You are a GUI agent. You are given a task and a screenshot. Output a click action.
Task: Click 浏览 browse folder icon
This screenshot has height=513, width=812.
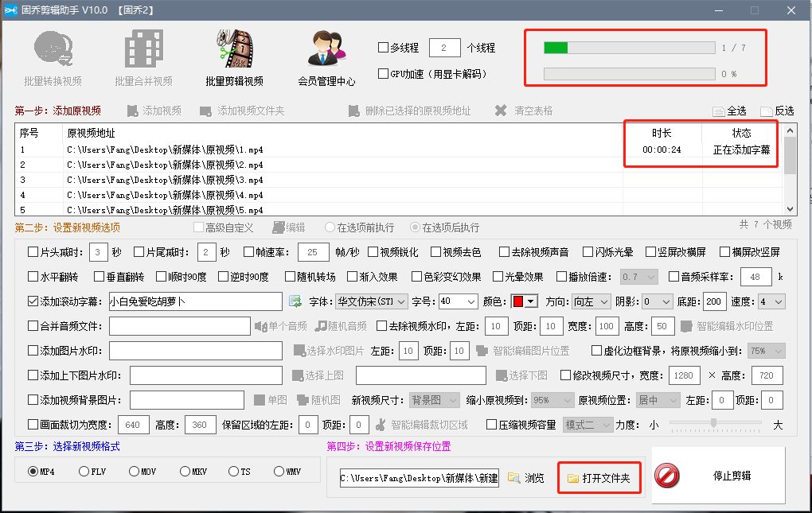pos(513,478)
